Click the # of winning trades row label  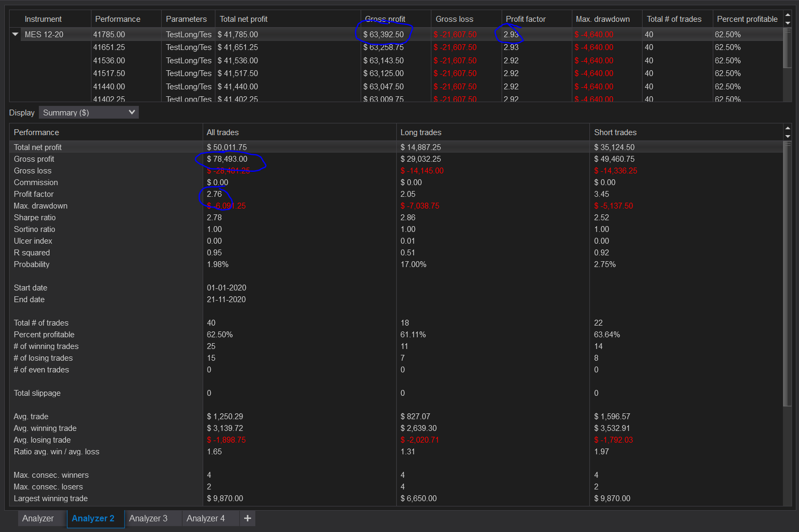46,346
